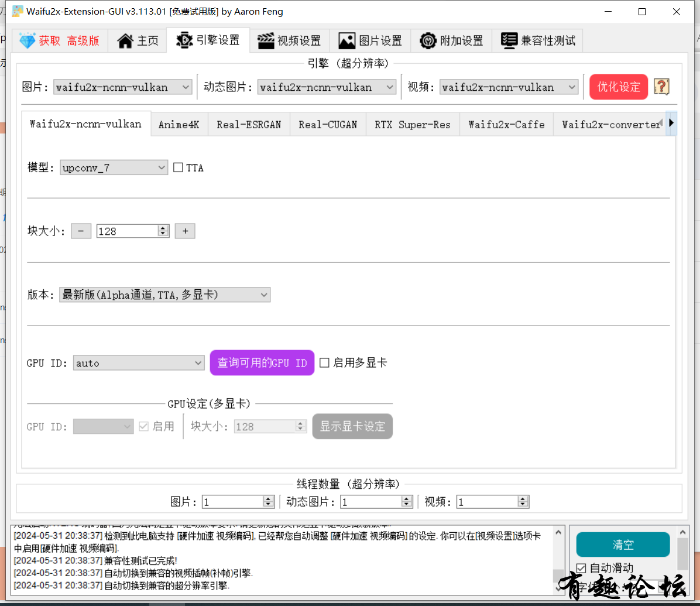Click the 块大小 128 input field
700x606 pixels.
(127, 231)
